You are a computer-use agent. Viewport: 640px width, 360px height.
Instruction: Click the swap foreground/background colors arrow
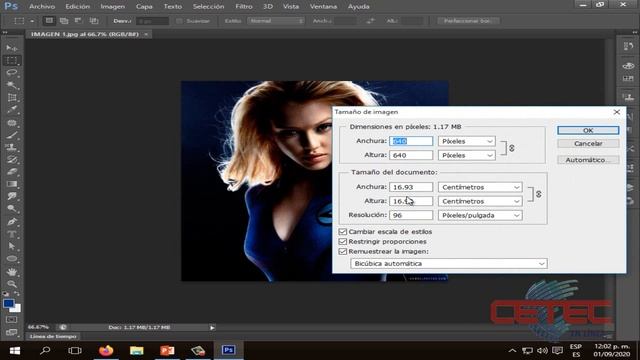[x=17, y=294]
